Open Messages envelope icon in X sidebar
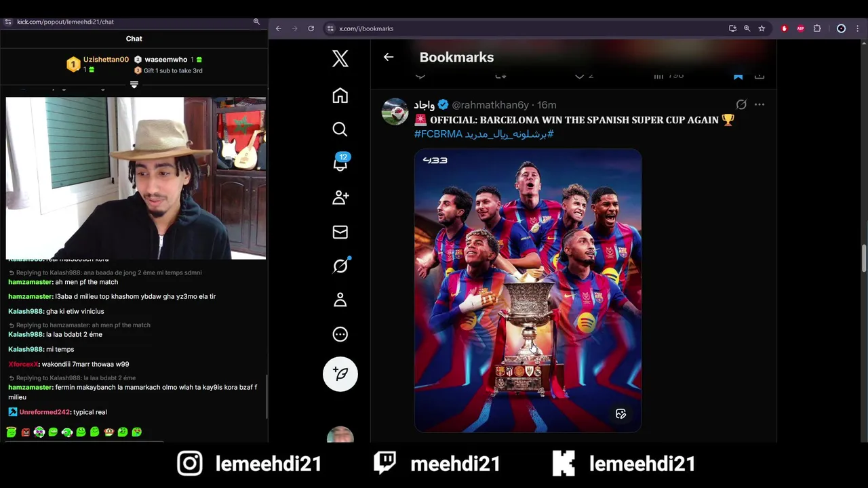The width and height of the screenshot is (868, 488). tap(340, 232)
